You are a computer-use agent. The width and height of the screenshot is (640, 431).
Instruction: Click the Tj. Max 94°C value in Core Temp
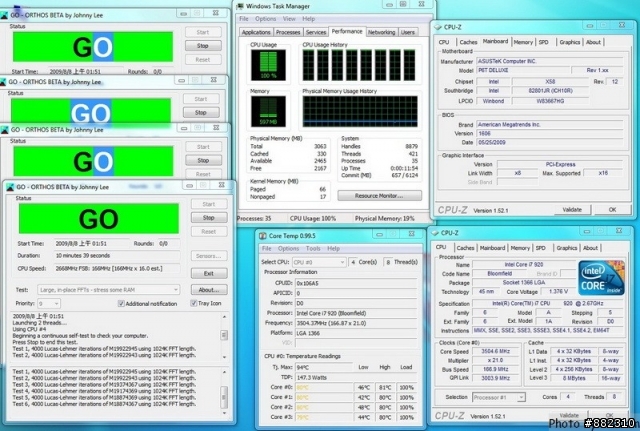[324, 367]
